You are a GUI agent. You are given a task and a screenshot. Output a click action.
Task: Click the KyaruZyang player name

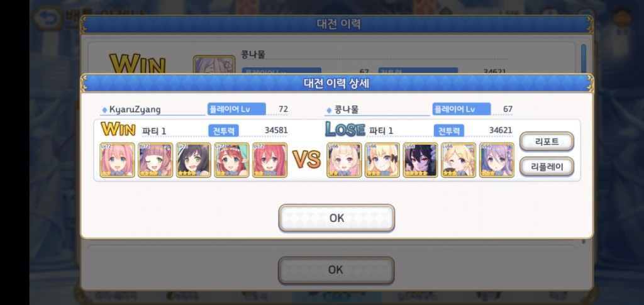coord(135,109)
